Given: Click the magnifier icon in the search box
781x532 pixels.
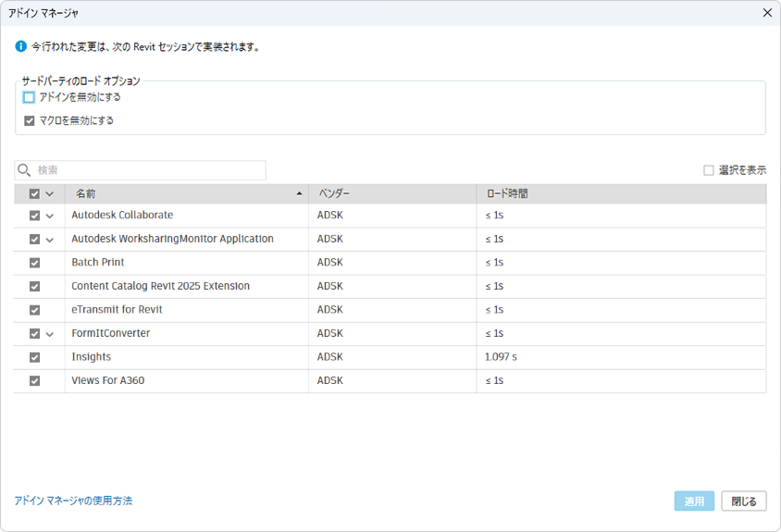Looking at the screenshot, I should click(x=24, y=170).
